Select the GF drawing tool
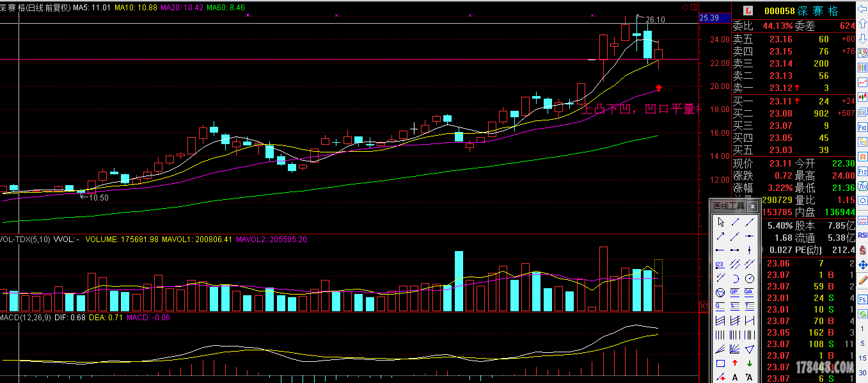Image resolution: width=868 pixels, height=383 pixels. coord(749,292)
